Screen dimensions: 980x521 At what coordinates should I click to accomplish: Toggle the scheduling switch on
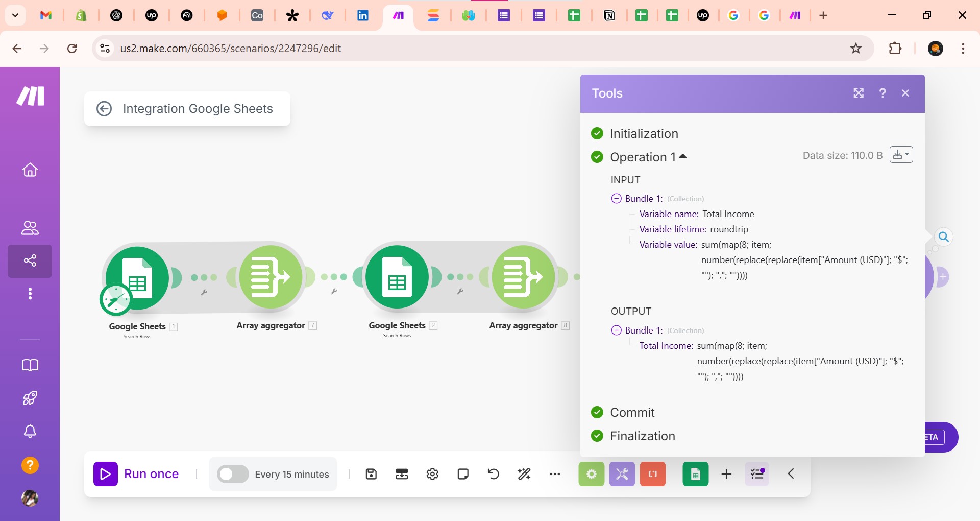(233, 474)
